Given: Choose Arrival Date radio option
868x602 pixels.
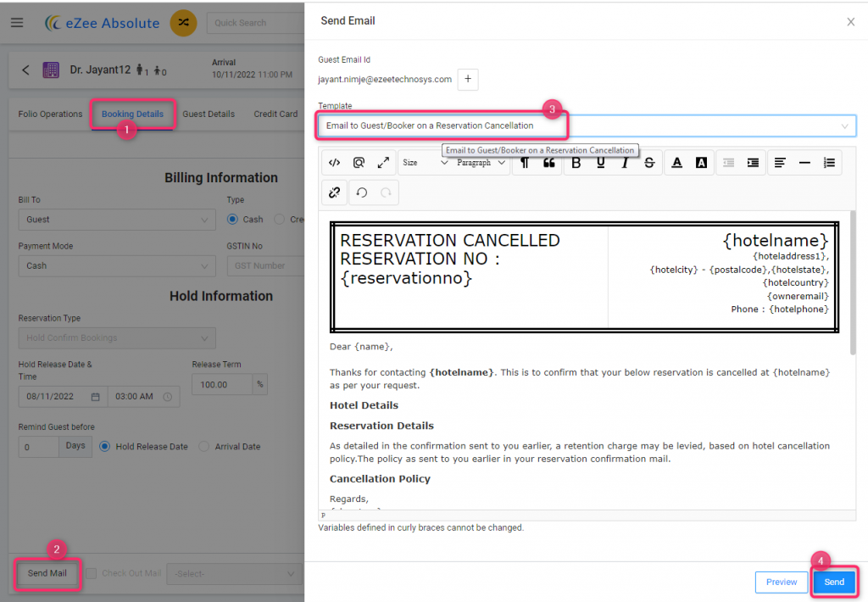Looking at the screenshot, I should tap(203, 446).
